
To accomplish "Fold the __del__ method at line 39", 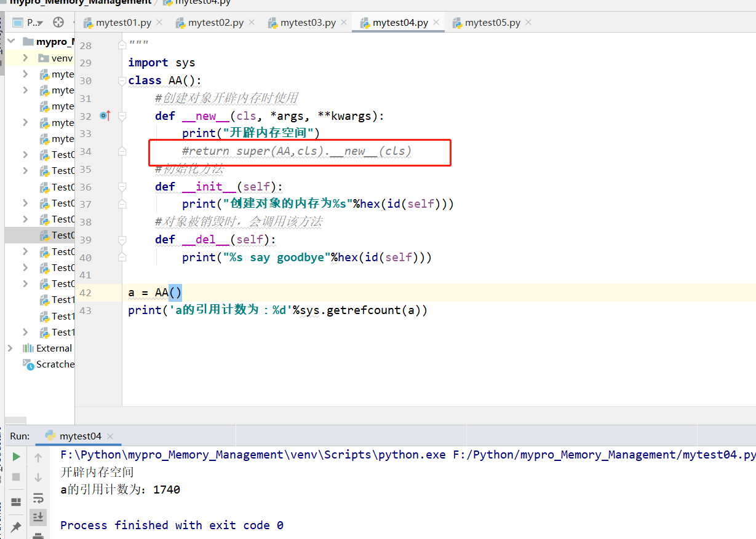I will click(122, 240).
